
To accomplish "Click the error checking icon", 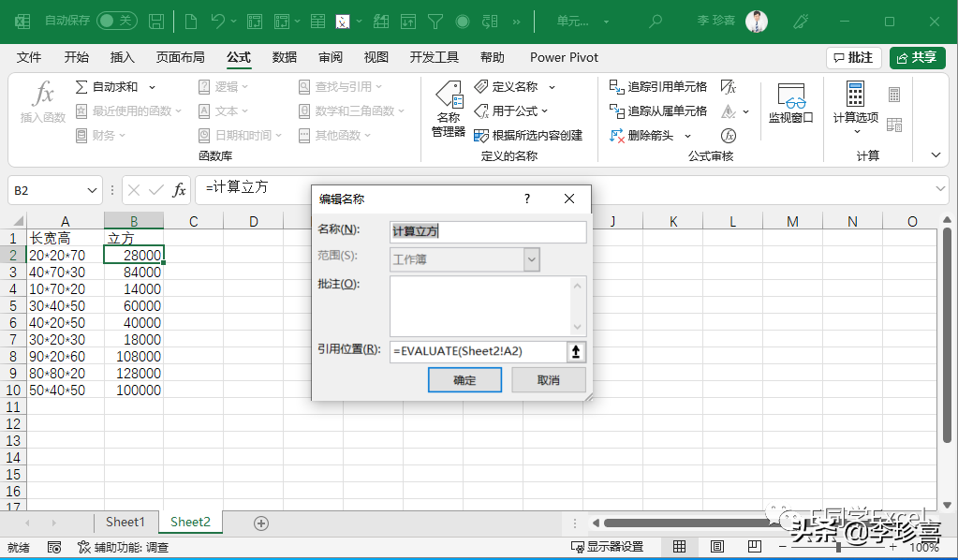I will [x=729, y=111].
